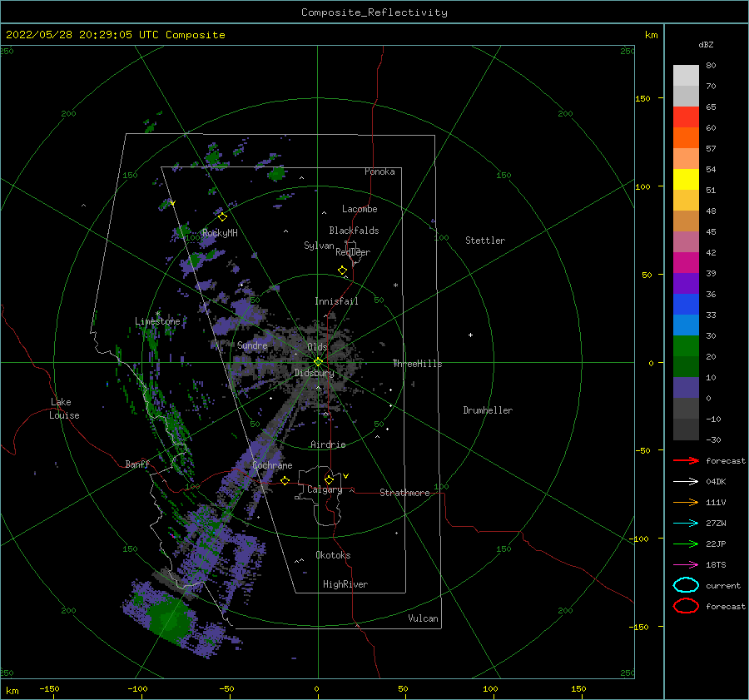The width and height of the screenshot is (749, 700).
Task: Click the Cochrane town label
Action: 272,465
